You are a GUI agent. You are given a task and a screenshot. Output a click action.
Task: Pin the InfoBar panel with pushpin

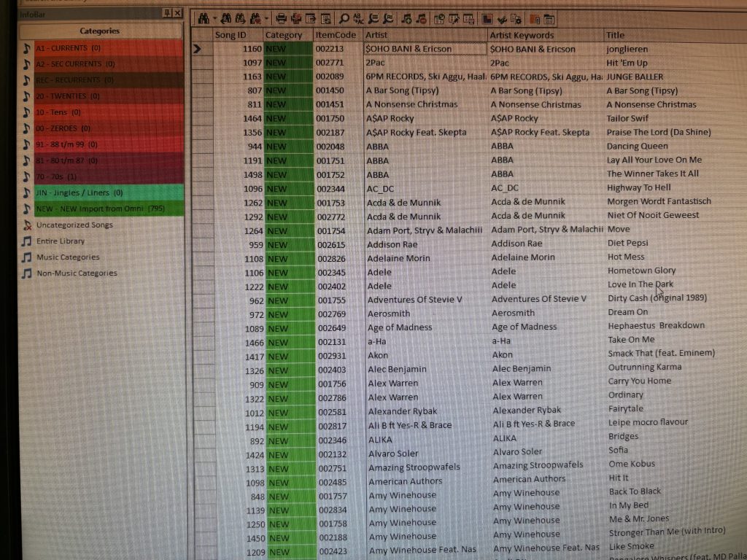167,13
